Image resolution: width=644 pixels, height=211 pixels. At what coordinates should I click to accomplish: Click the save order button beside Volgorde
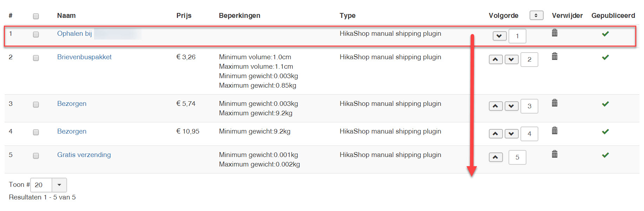click(536, 15)
